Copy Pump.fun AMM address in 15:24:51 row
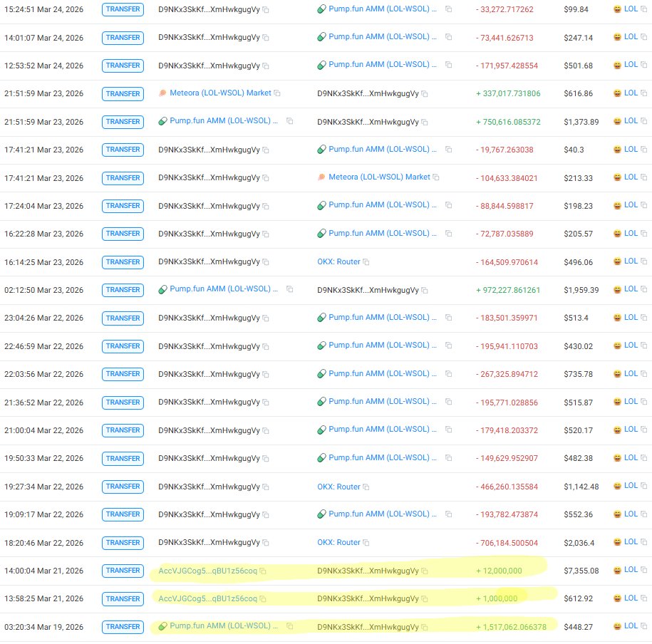652x644 pixels. pyautogui.click(x=448, y=9)
